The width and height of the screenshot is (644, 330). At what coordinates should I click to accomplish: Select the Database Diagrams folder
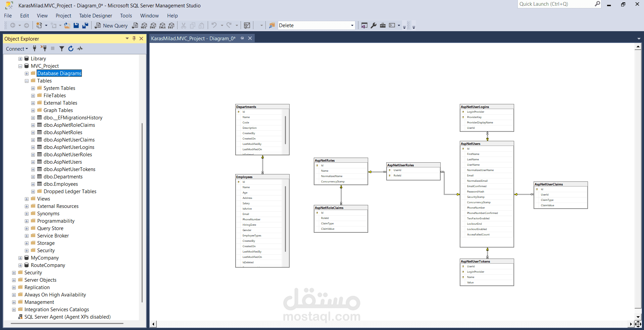(x=59, y=73)
